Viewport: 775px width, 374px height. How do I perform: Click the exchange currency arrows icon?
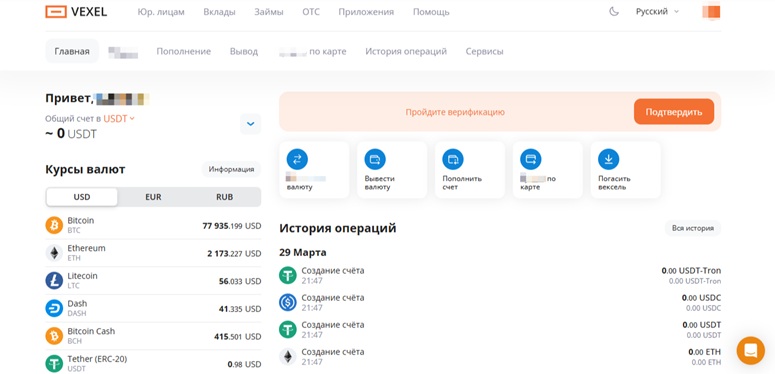pos(297,159)
